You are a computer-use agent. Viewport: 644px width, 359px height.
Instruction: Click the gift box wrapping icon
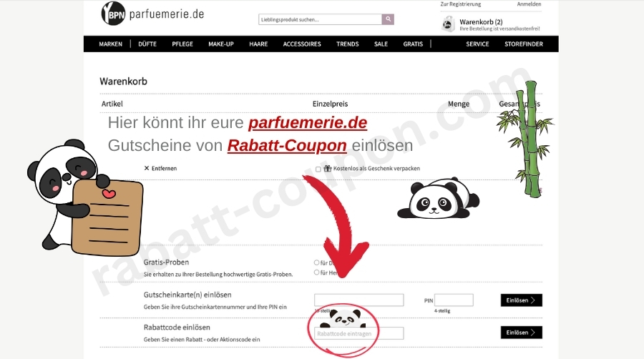point(328,169)
